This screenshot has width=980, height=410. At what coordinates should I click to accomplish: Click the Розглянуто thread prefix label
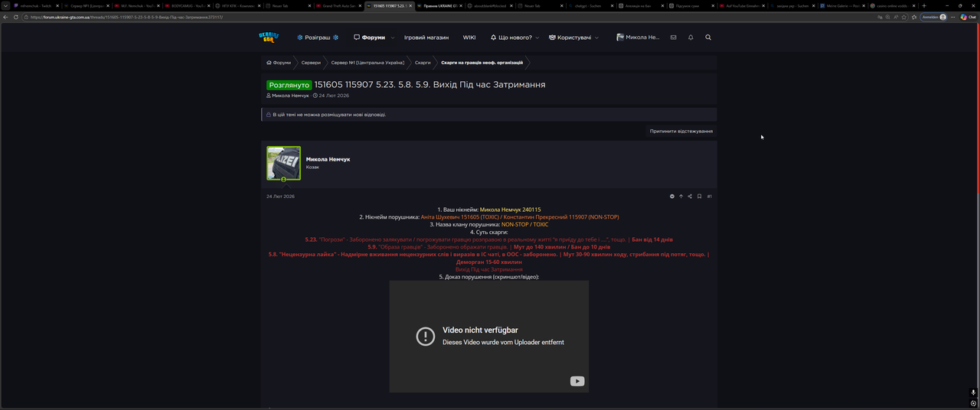(289, 85)
